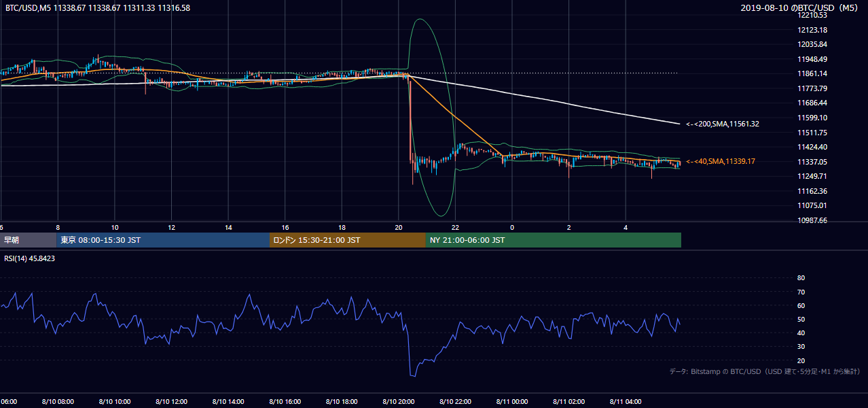Click the Bitstamp data source note

coord(765,371)
